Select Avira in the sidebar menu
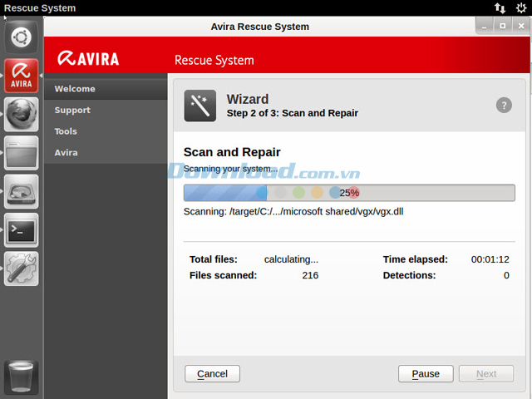 (x=66, y=153)
